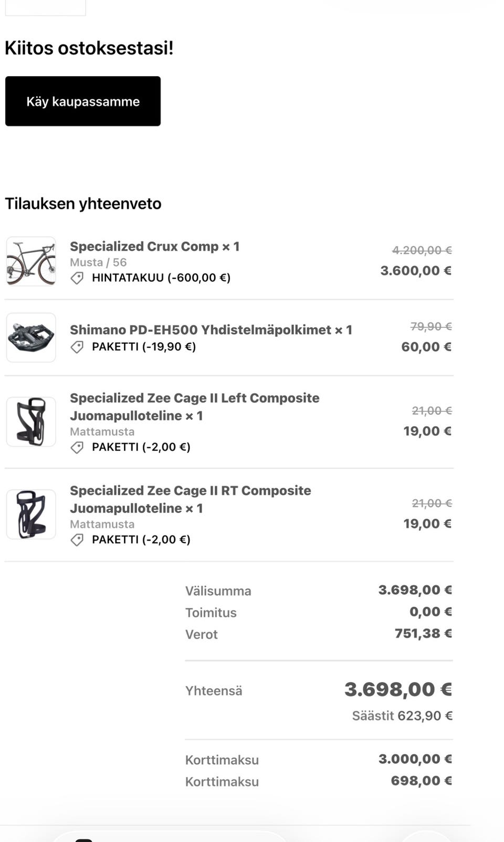Click the crossed-out 4.200,00 € original price

[422, 250]
